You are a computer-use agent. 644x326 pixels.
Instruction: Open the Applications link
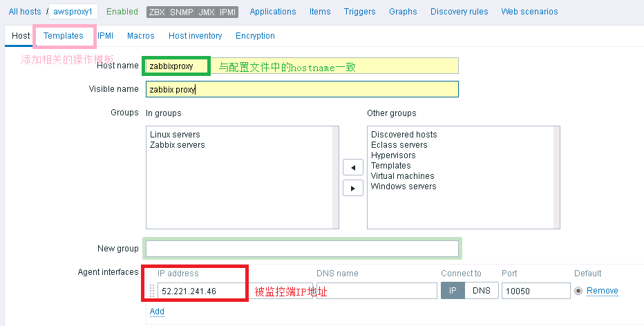[x=273, y=12]
